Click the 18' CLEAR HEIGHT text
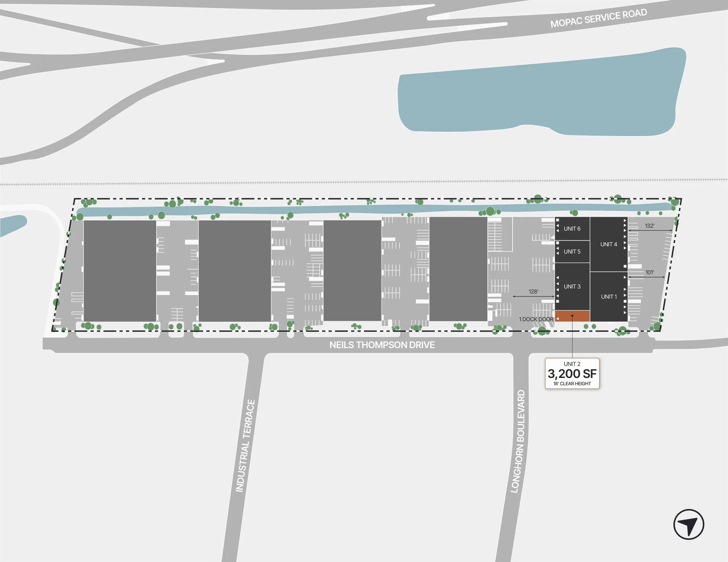 point(572,383)
